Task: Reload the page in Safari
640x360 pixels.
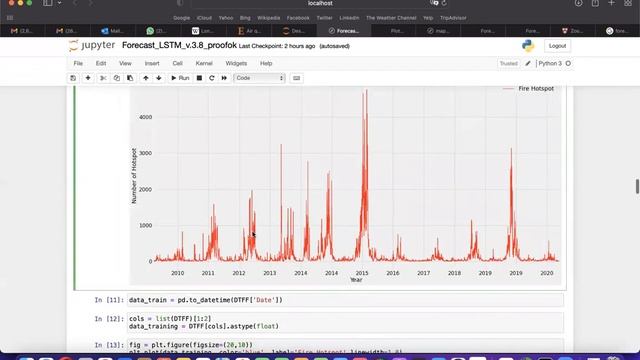Action: coord(444,3)
